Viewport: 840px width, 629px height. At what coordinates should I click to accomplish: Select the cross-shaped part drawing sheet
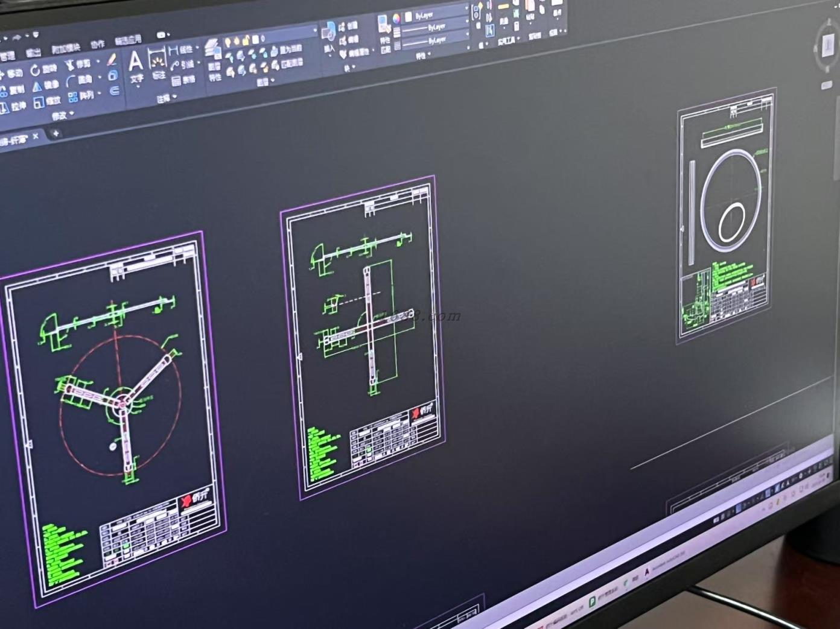tap(364, 337)
